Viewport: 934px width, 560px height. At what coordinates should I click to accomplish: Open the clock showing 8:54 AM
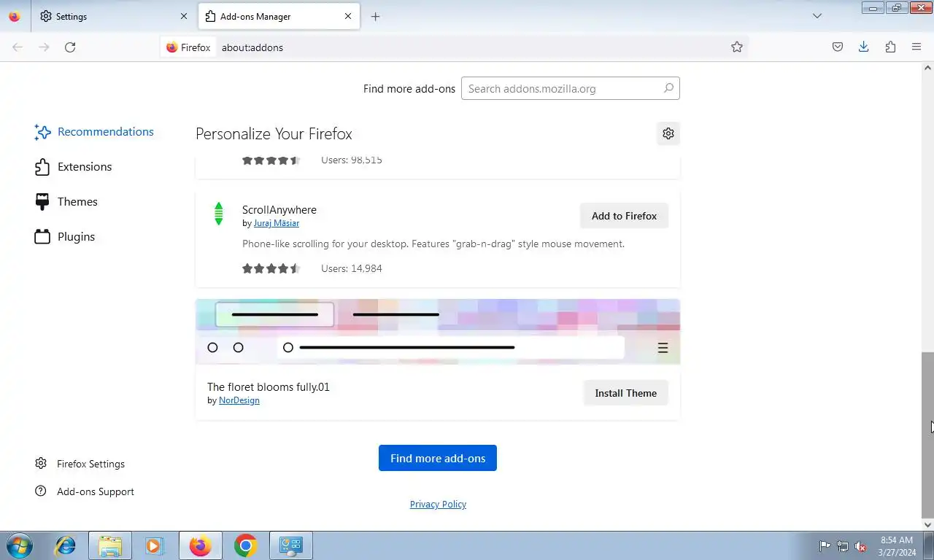pos(897,546)
